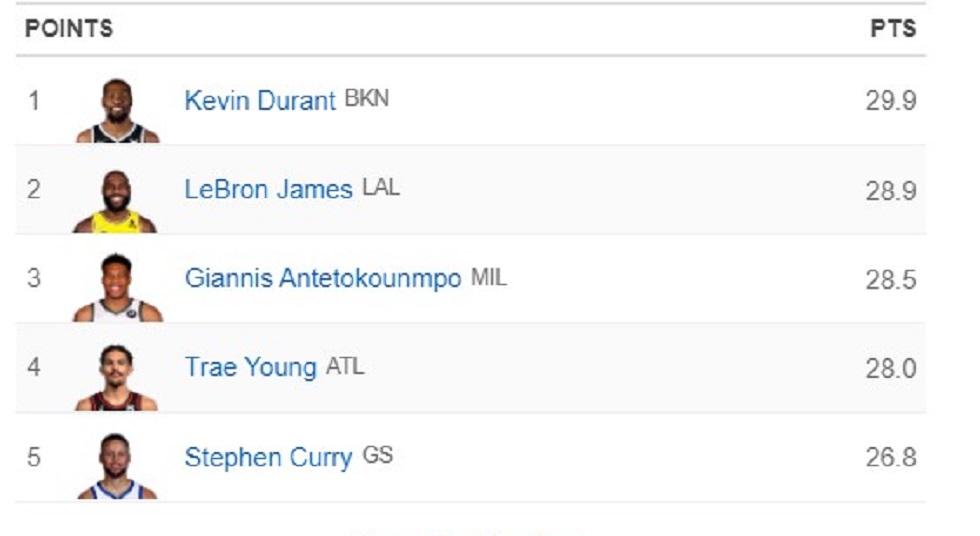Select the LAL team abbreviation
The image size is (980, 536).
coord(381,187)
